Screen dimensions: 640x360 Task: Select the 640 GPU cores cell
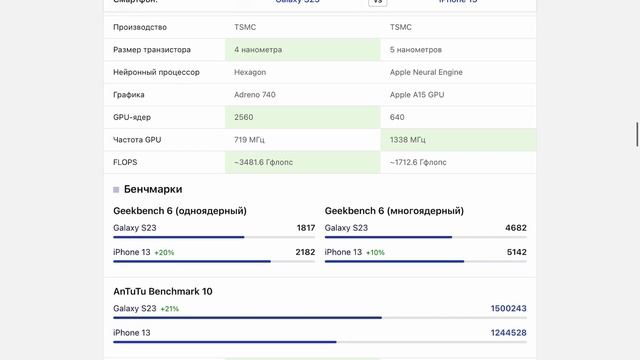tap(458, 117)
